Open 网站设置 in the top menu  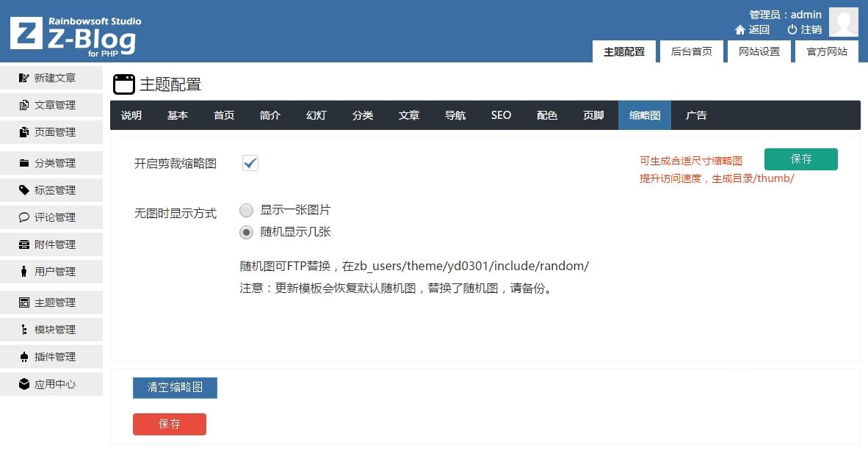pyautogui.click(x=759, y=51)
